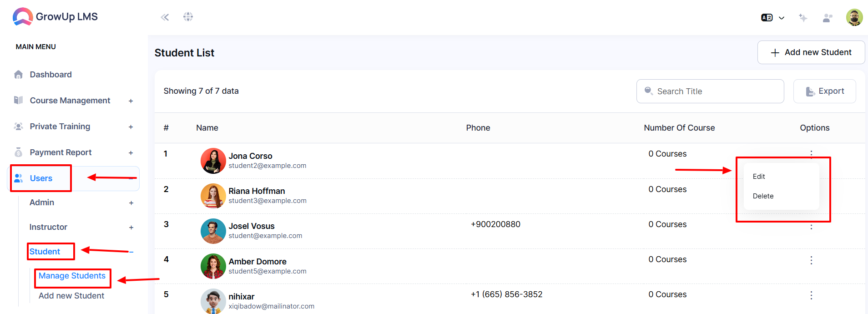Collapse sidebar with double-chevron icon
The height and width of the screenshot is (314, 868).
[x=165, y=17]
